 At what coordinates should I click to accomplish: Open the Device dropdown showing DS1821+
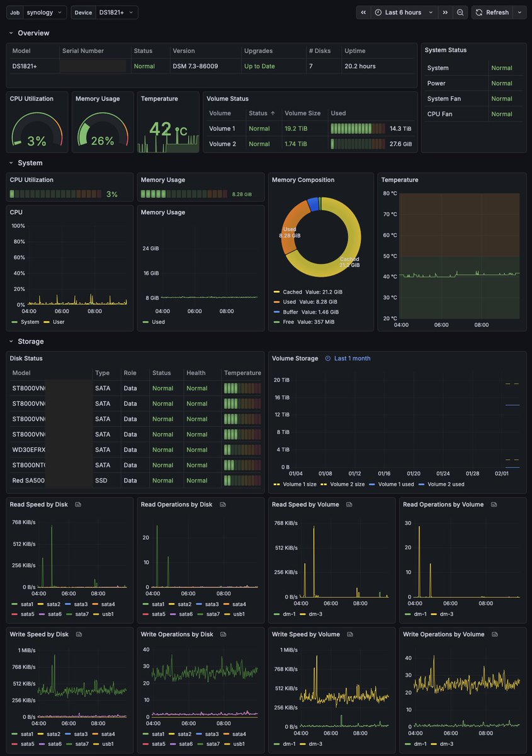pos(116,13)
